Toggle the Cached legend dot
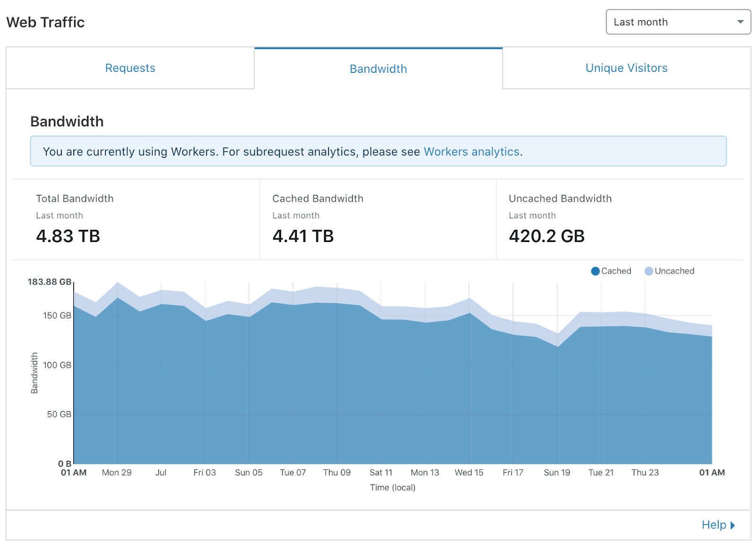Image resolution: width=756 pixels, height=546 pixels. (x=595, y=271)
